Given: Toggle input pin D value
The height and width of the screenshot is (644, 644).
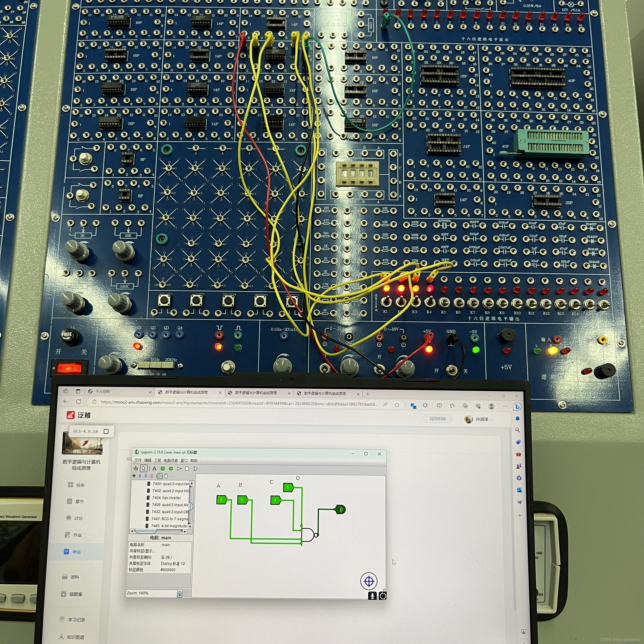Looking at the screenshot, I should [288, 488].
